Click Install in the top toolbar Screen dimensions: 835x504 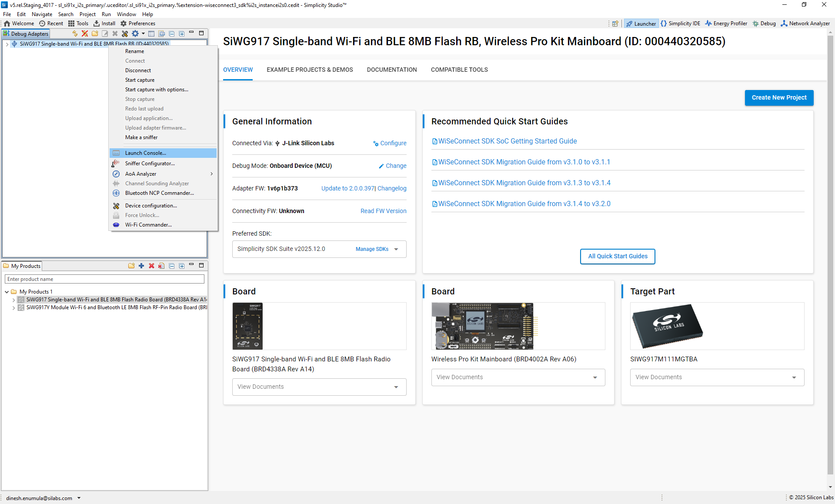coord(104,23)
